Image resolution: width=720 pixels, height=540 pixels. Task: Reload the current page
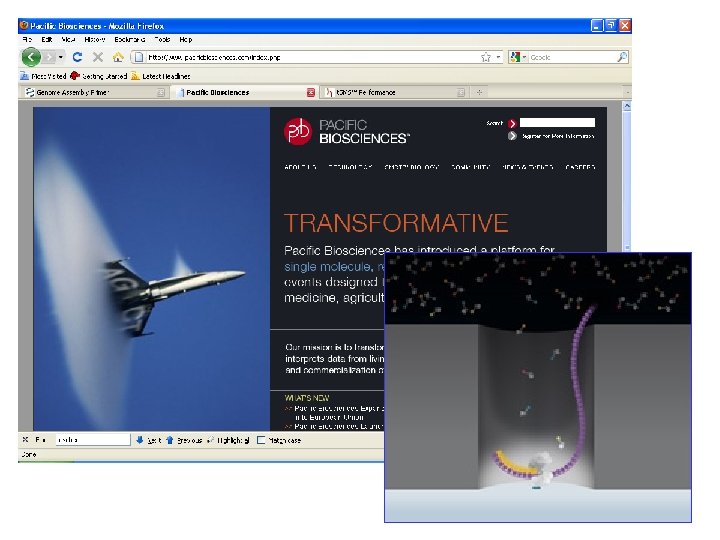(x=77, y=57)
